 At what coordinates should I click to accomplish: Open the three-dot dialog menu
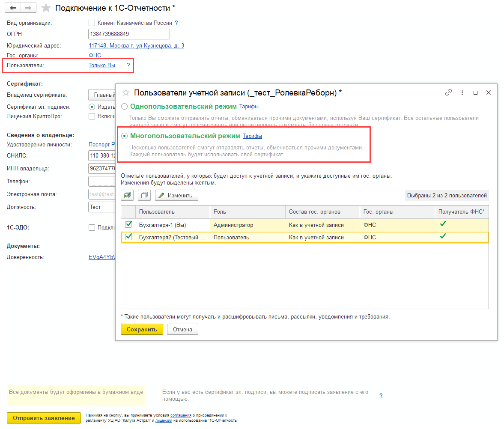pyautogui.click(x=462, y=92)
